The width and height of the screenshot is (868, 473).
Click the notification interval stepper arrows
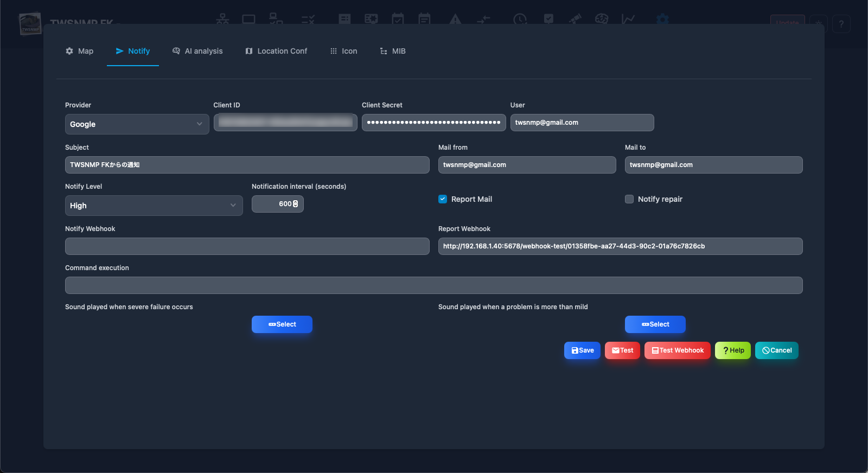296,204
